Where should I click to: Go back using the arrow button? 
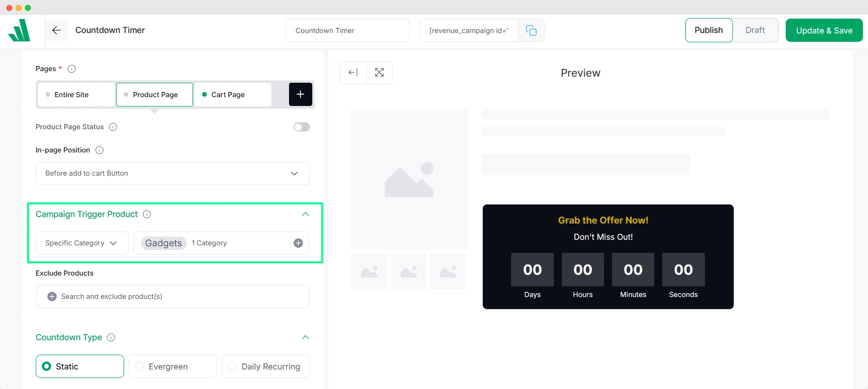[x=57, y=30]
